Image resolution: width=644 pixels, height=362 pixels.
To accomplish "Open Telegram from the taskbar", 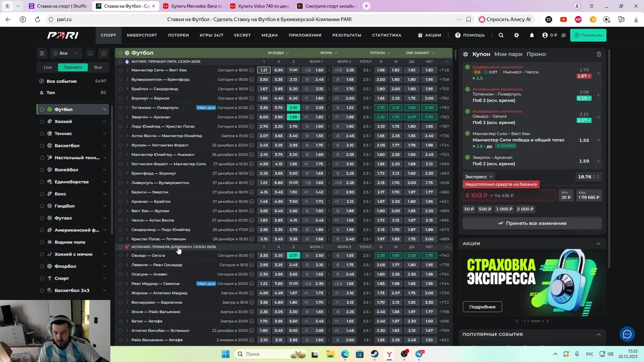I will (419, 354).
